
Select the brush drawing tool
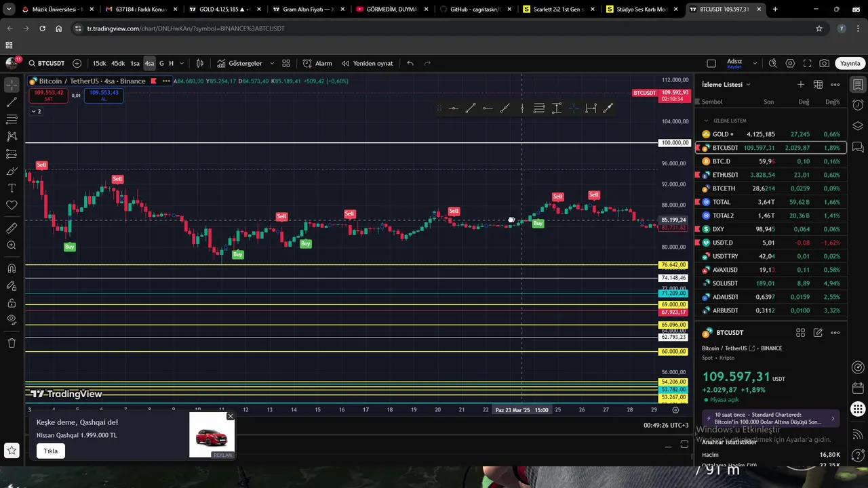(x=12, y=171)
